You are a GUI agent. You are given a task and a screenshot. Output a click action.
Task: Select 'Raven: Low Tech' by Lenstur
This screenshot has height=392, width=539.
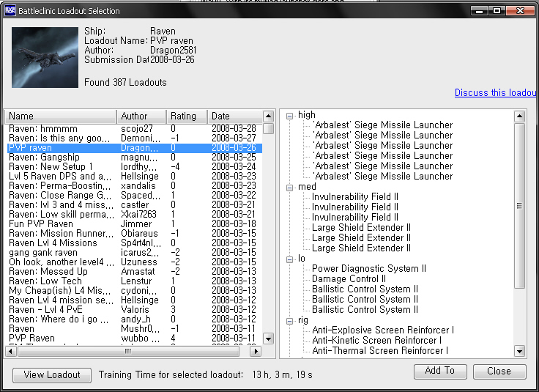(x=135, y=281)
